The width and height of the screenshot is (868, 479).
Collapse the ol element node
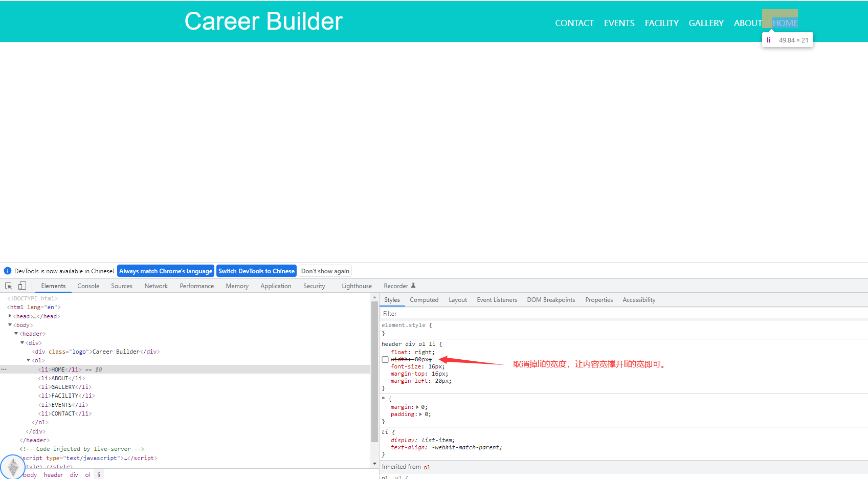pyautogui.click(x=29, y=360)
